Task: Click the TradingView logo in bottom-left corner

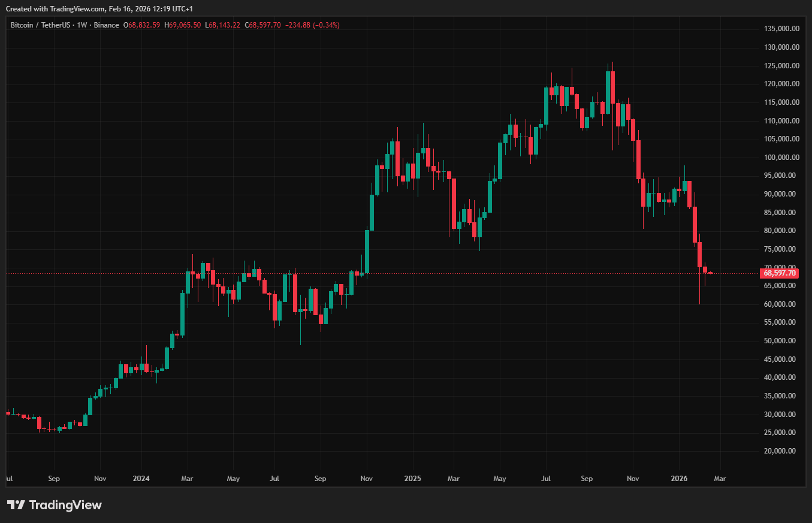Action: (x=55, y=505)
